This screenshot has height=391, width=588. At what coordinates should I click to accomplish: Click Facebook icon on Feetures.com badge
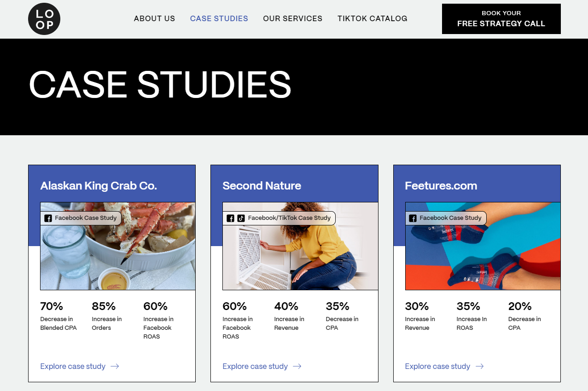pos(413,218)
